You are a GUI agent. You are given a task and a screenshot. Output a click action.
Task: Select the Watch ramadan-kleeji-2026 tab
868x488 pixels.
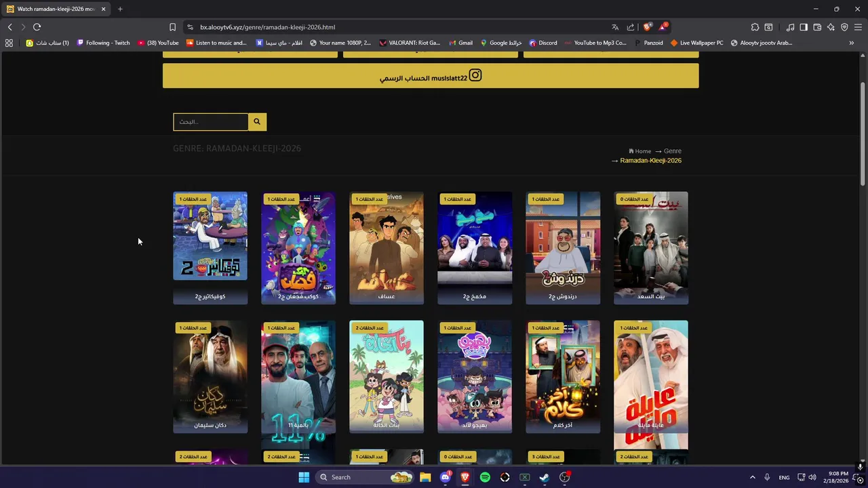(x=56, y=9)
